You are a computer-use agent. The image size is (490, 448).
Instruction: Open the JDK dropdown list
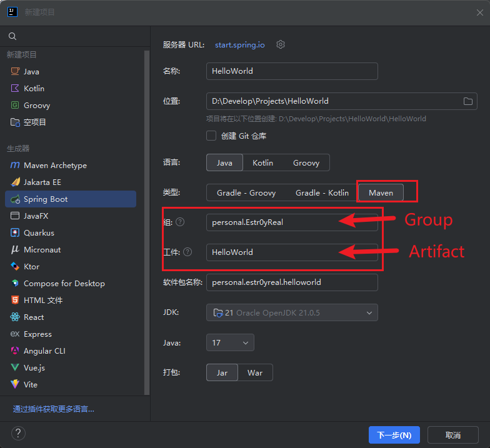(292, 312)
